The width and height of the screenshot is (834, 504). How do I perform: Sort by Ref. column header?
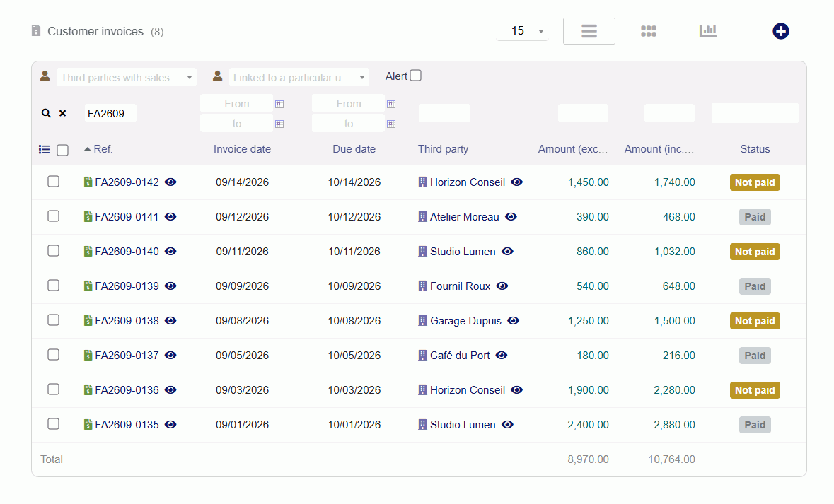pyautogui.click(x=103, y=149)
